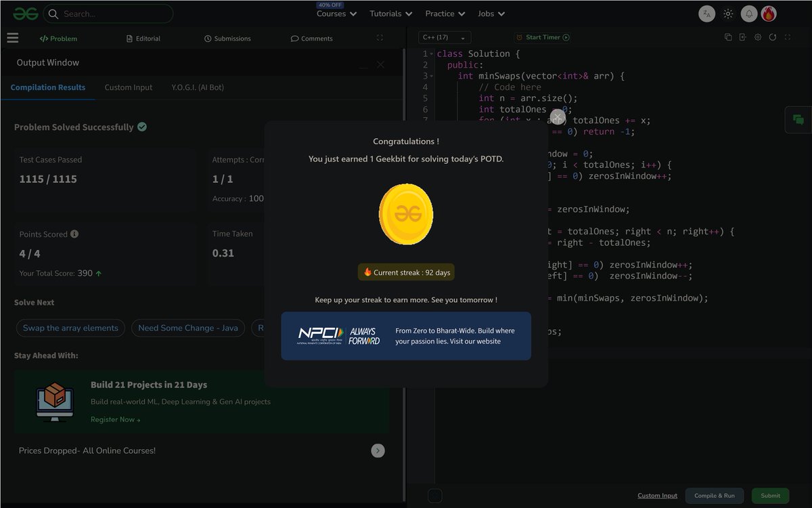Expand problem panel to fullscreen
This screenshot has height=508, width=812.
tap(380, 39)
